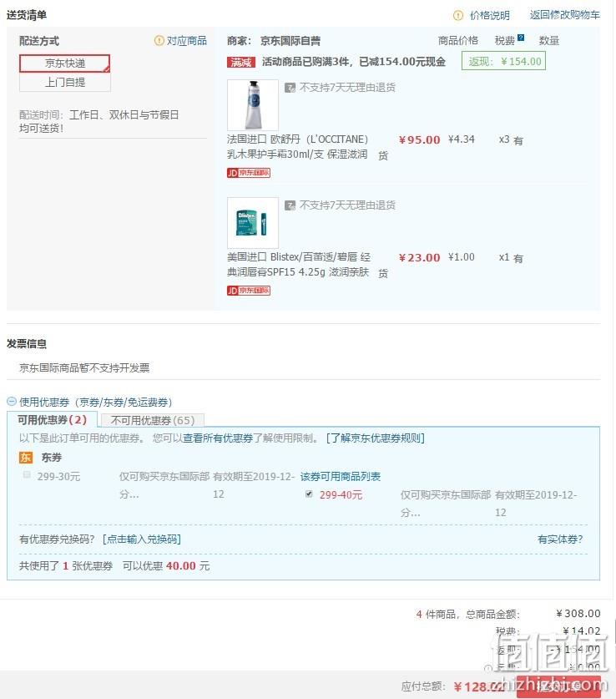The image size is (616, 699).
Task: Open the Blistex lip balm product title
Action: pyautogui.click(x=299, y=265)
